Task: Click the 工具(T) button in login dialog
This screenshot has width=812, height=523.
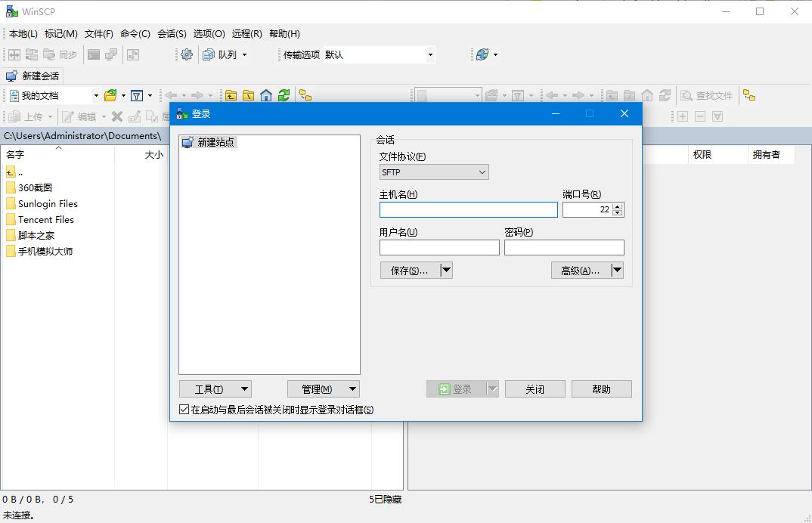Action: pos(215,389)
